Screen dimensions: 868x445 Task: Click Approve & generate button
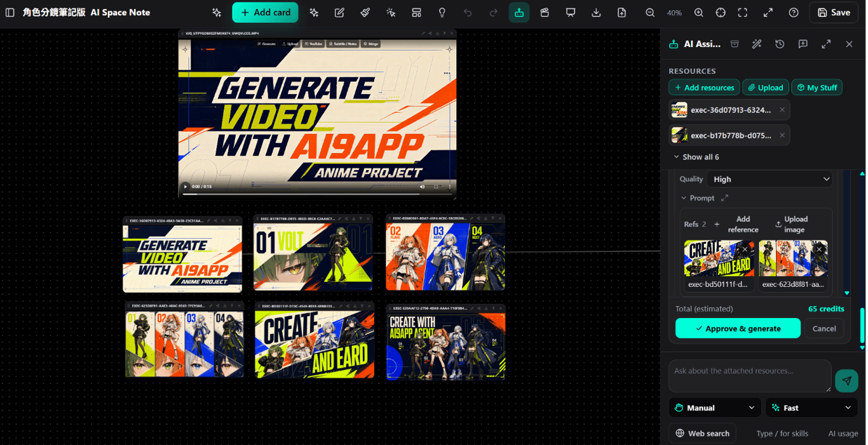point(738,328)
